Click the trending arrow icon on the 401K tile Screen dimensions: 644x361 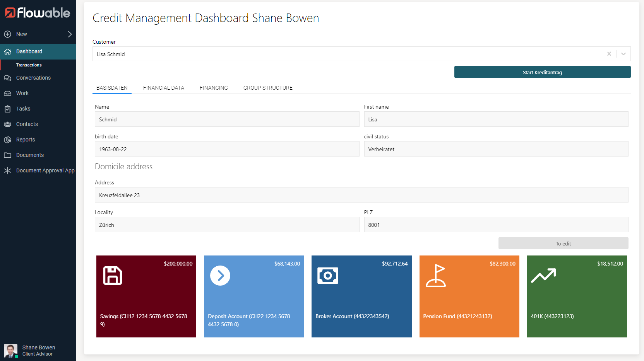pyautogui.click(x=543, y=276)
